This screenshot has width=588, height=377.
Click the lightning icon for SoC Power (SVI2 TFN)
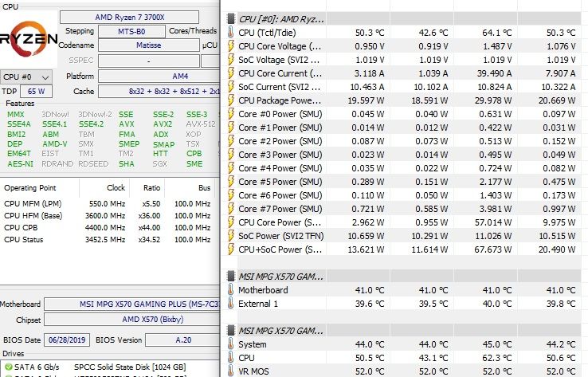tap(231, 236)
